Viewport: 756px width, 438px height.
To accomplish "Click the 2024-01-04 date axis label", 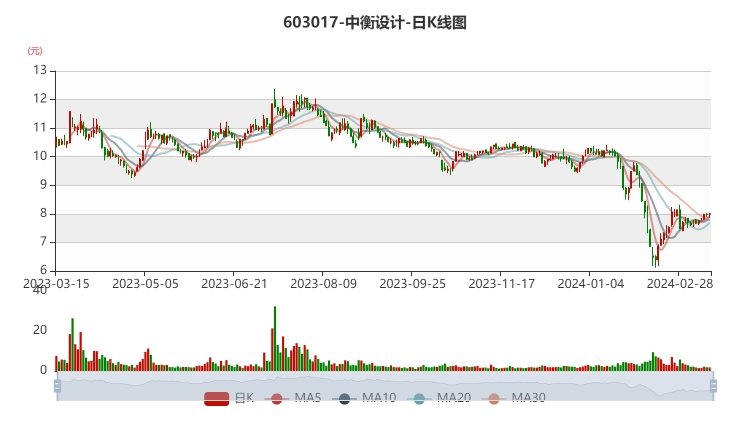I will [x=591, y=284].
